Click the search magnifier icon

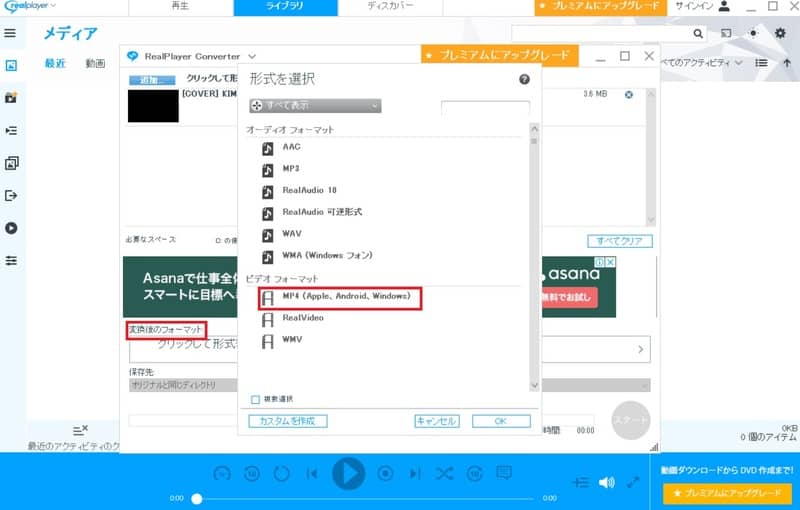point(698,34)
